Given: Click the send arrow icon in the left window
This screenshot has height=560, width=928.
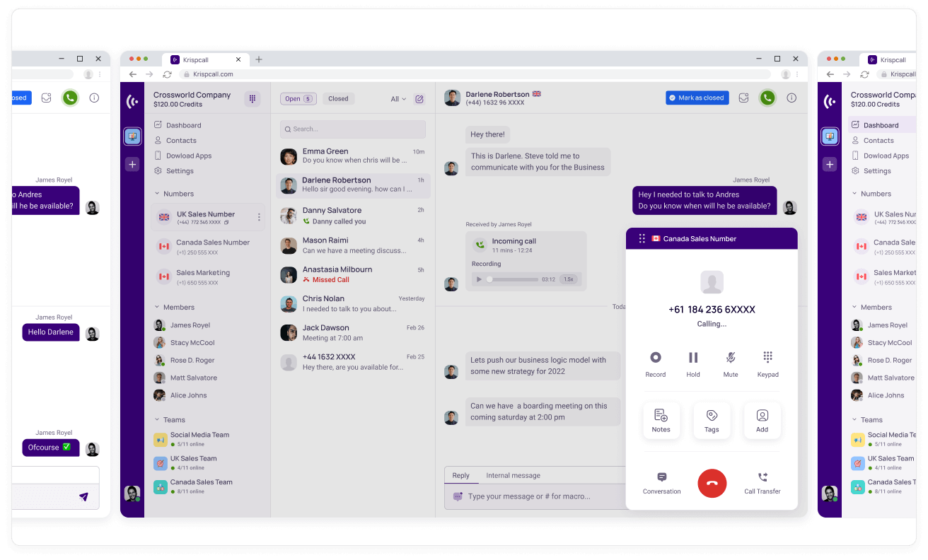Looking at the screenshot, I should (x=83, y=497).
